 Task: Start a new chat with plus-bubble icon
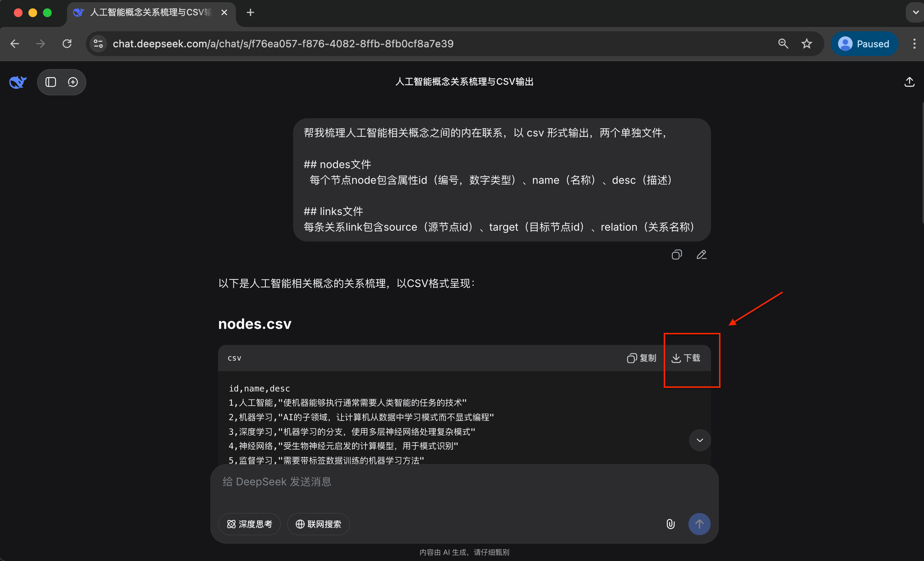73,82
